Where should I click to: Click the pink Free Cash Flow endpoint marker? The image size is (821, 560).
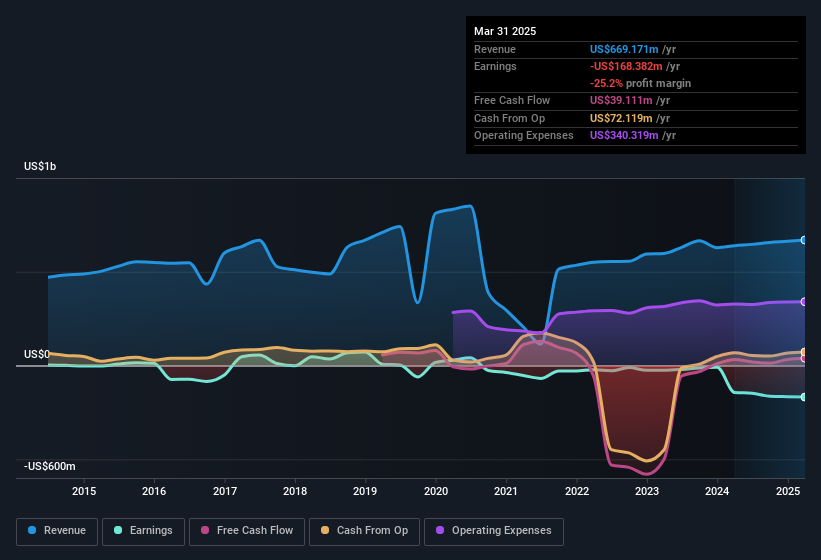[803, 359]
